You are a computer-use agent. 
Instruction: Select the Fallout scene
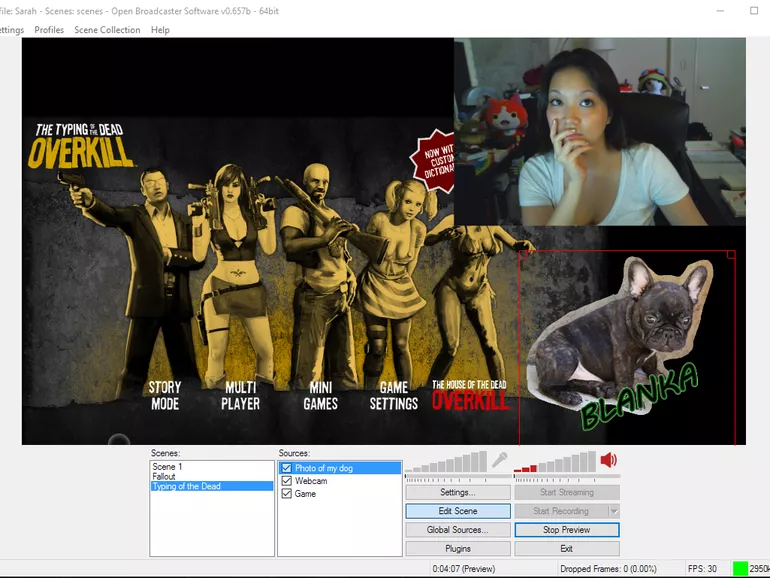click(212, 476)
